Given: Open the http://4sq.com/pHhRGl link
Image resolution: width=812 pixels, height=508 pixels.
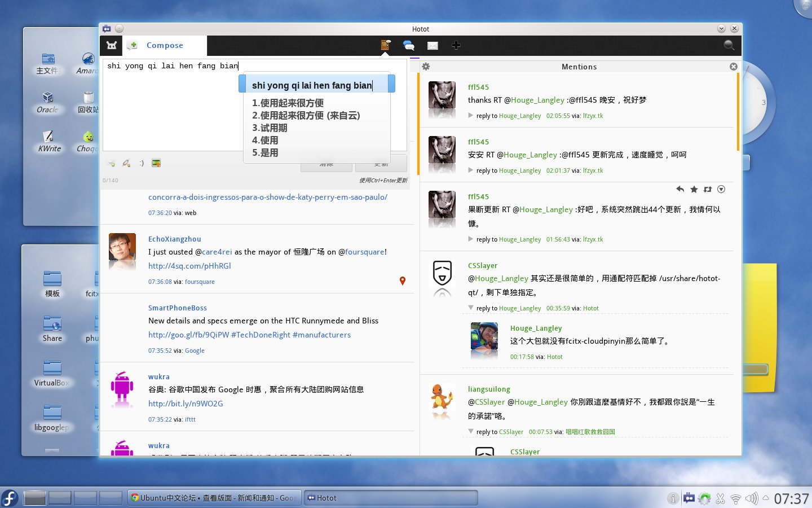Looking at the screenshot, I should pos(189,266).
